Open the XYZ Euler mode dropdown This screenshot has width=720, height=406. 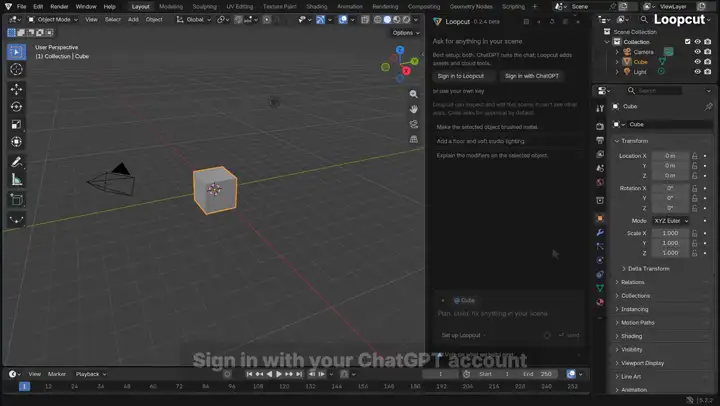670,221
